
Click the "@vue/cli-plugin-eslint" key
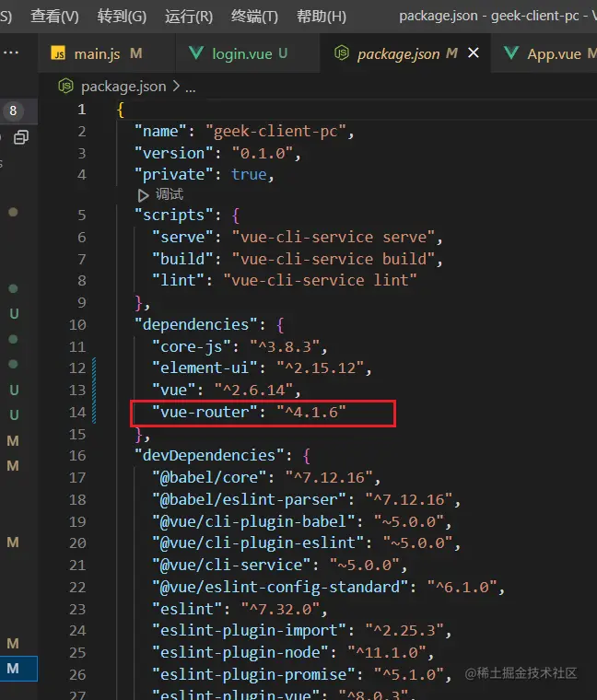[258, 542]
